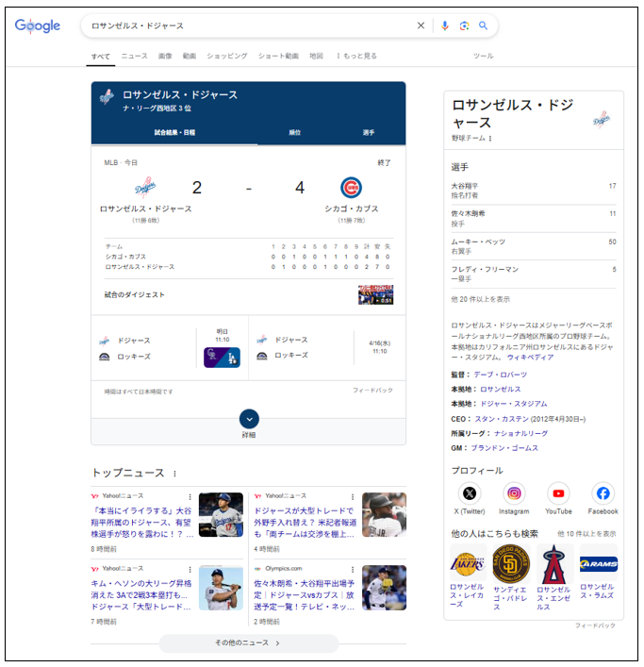Open the ウィキペディア link
The width and height of the screenshot is (644, 667).
(530, 358)
